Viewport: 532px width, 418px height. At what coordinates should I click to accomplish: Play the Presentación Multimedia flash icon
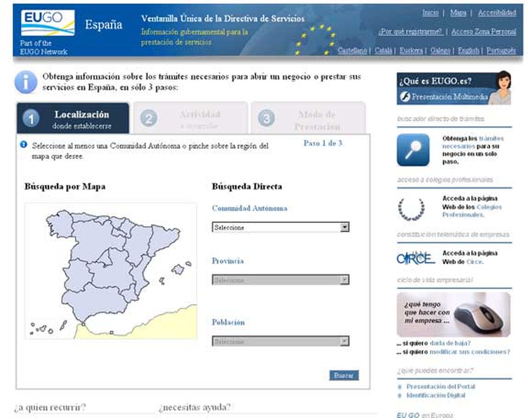point(405,97)
